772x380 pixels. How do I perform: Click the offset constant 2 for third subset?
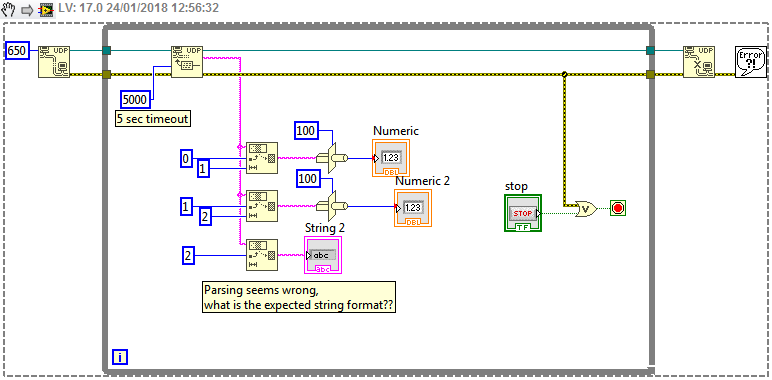click(188, 255)
